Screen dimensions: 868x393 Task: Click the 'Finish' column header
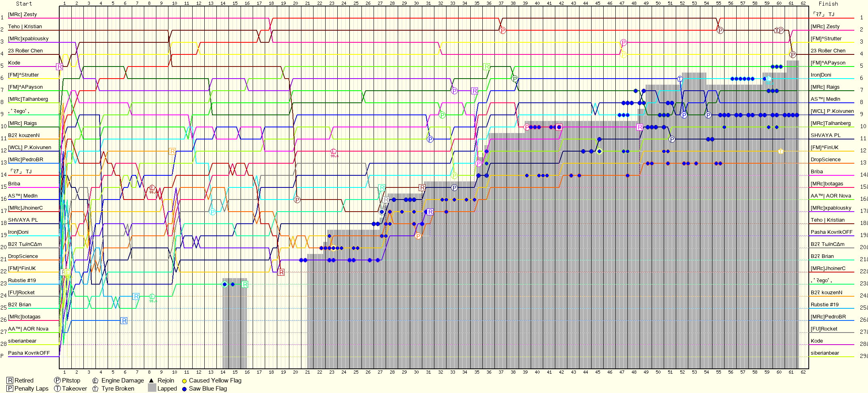pos(828,4)
